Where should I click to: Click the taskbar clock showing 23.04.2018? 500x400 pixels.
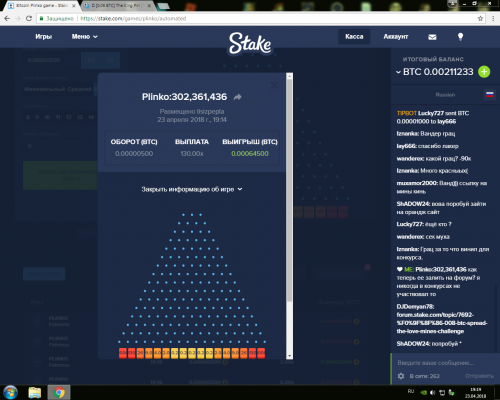click(476, 393)
